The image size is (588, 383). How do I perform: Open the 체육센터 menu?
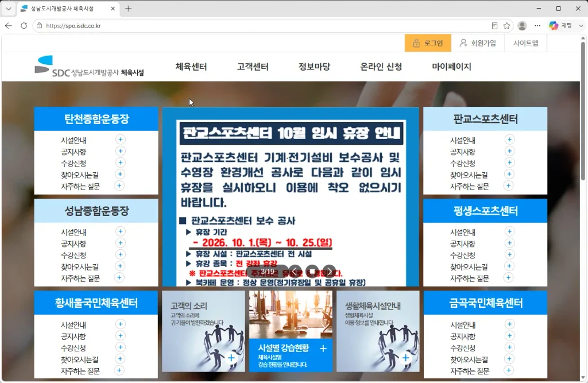(191, 67)
